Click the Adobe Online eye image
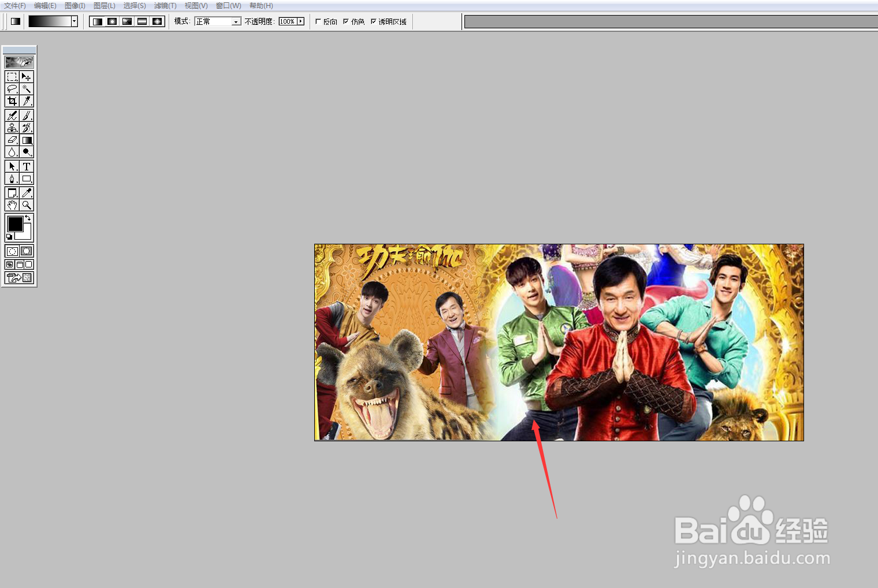Image resolution: width=878 pixels, height=588 pixels. [19, 62]
